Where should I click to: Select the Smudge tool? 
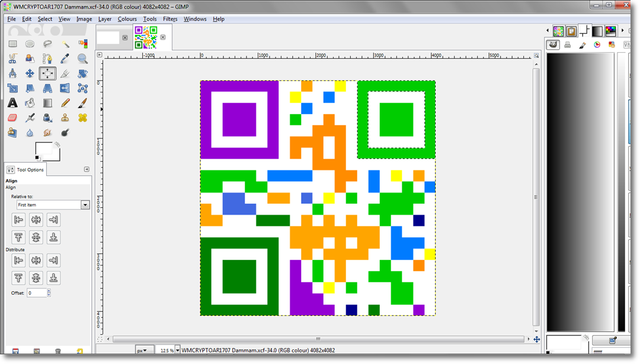47,133
